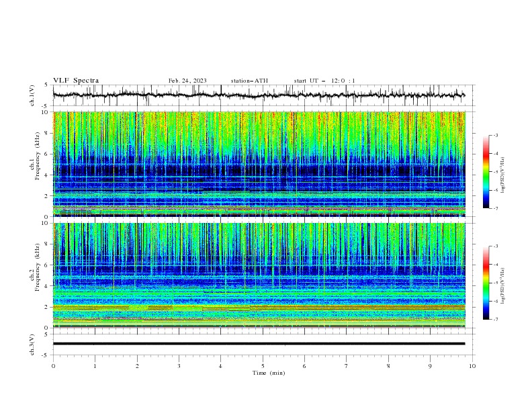Click the "-3" label on ch.2 color scale
This screenshot has width=532, height=411.
tap(496, 246)
